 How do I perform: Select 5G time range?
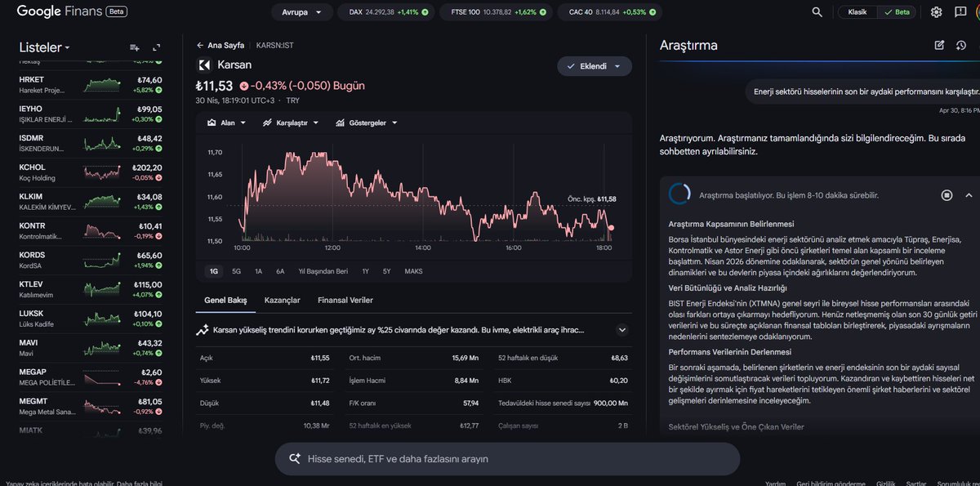(237, 271)
